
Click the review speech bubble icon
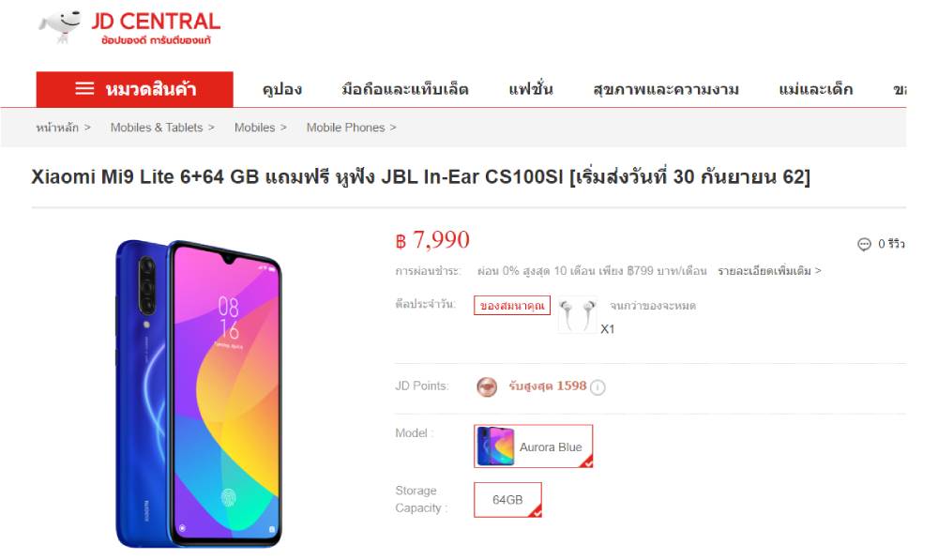tap(864, 244)
